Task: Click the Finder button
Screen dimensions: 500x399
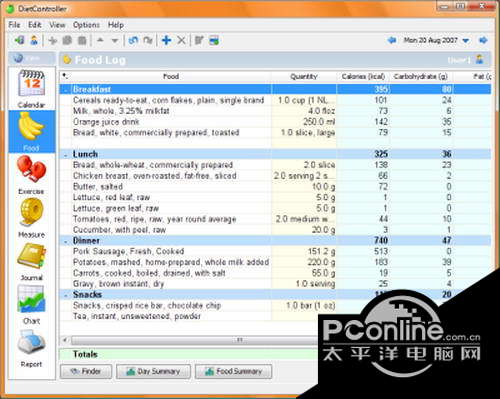Action: coord(86,371)
